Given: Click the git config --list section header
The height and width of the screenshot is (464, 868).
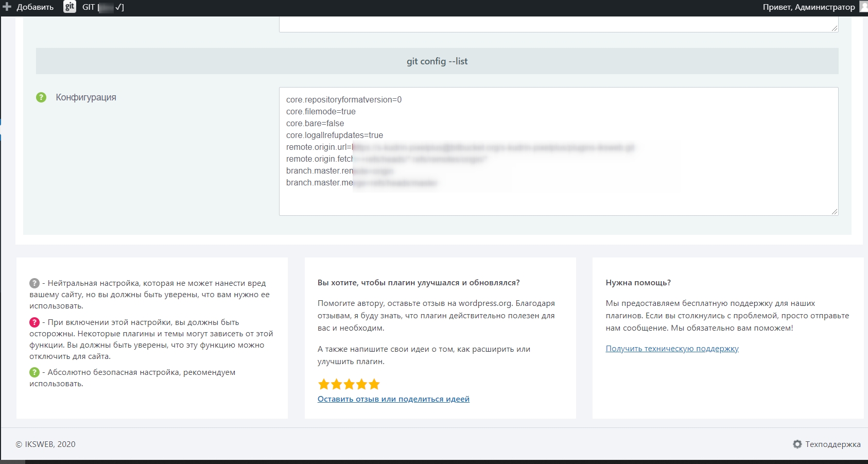Looking at the screenshot, I should (437, 61).
